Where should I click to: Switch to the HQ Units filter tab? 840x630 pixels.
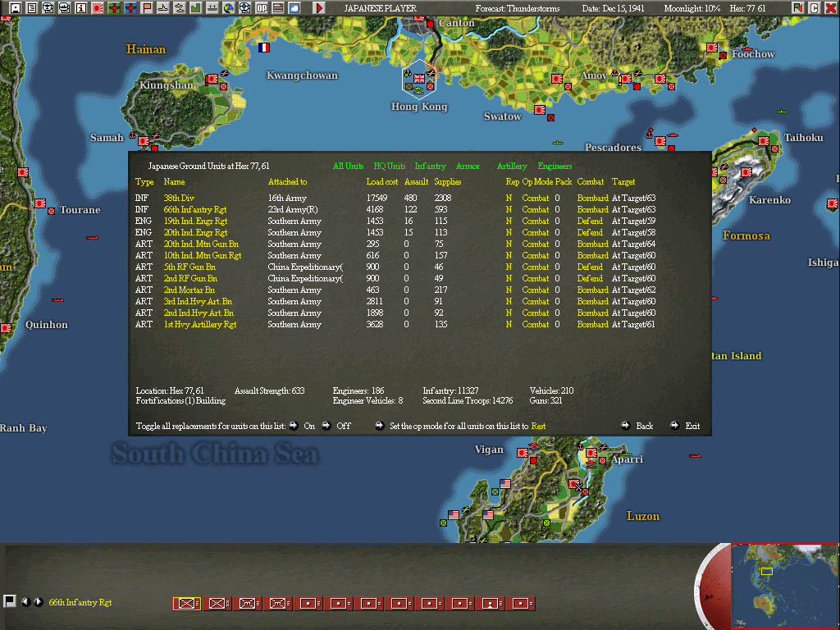[x=390, y=166]
